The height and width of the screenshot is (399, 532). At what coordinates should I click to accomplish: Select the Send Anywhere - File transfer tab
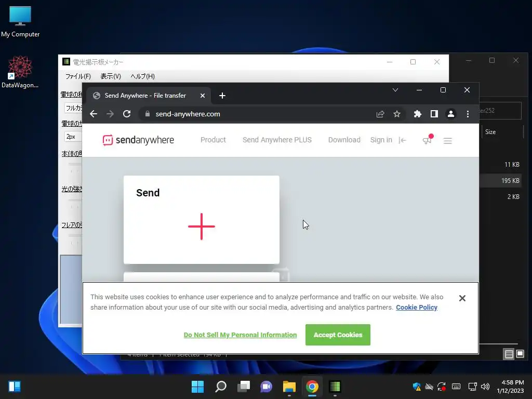click(149, 96)
